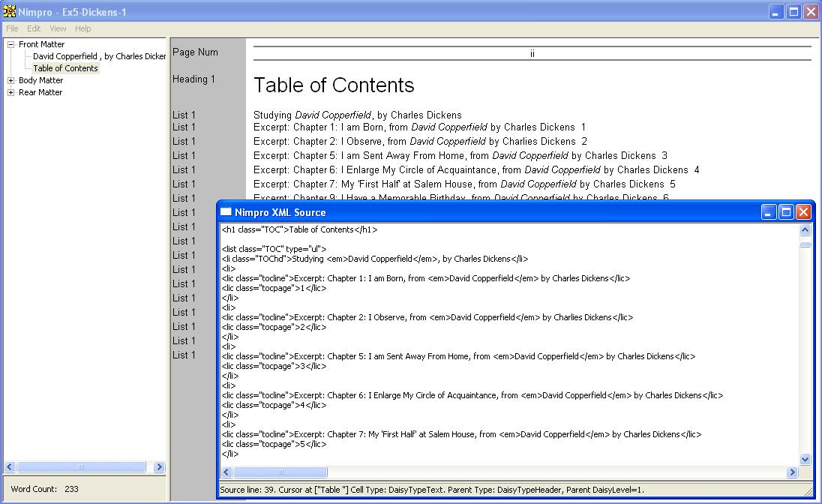Click XML Source scroll right arrow
This screenshot has width=822, height=504.
(792, 472)
